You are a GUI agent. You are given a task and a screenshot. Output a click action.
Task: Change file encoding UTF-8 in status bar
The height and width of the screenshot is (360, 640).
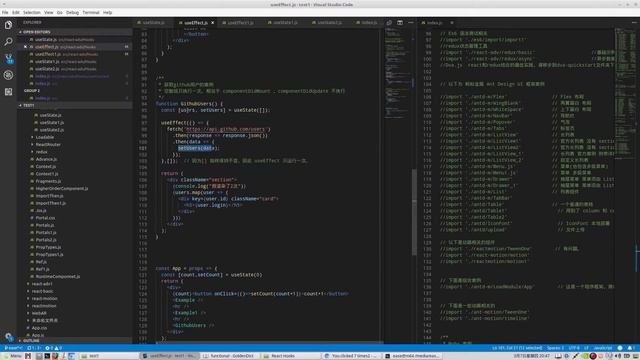(x=574, y=348)
